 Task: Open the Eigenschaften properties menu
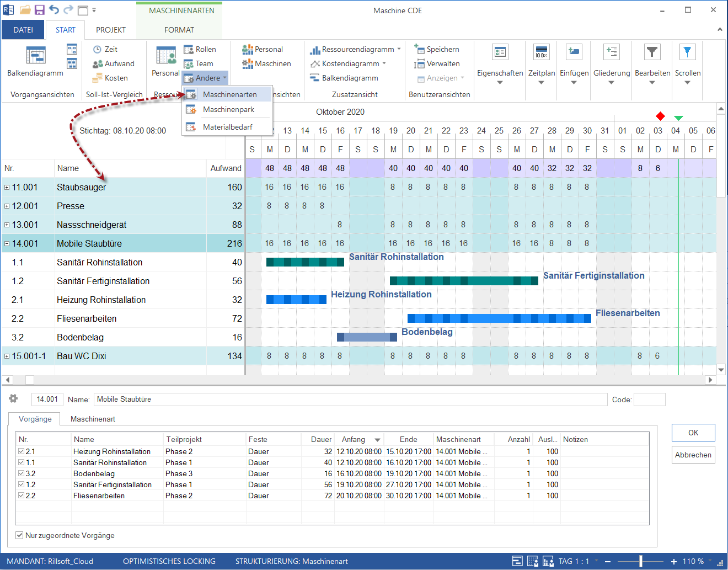coord(500,64)
